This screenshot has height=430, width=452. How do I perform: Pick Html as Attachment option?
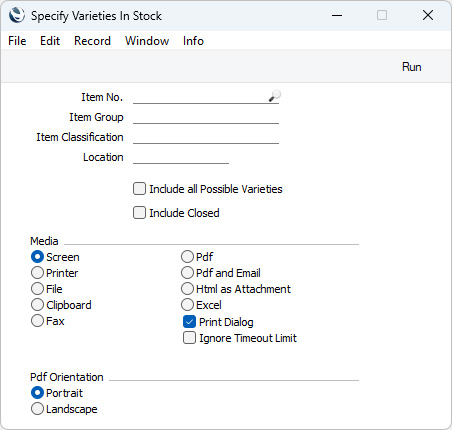[187, 289]
